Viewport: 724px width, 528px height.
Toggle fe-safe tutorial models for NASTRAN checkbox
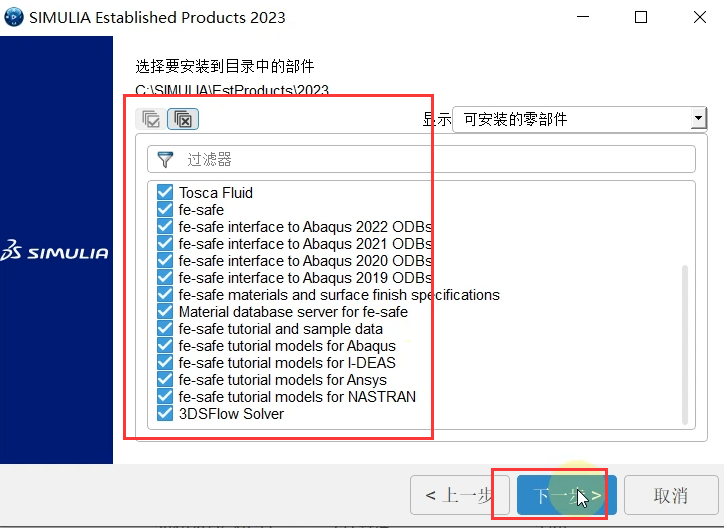click(x=165, y=396)
